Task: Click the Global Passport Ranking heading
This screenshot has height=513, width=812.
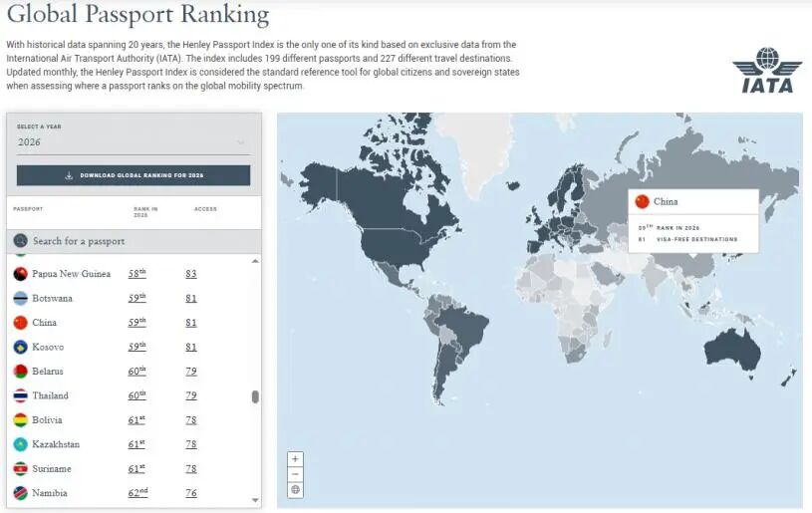Action: point(137,14)
